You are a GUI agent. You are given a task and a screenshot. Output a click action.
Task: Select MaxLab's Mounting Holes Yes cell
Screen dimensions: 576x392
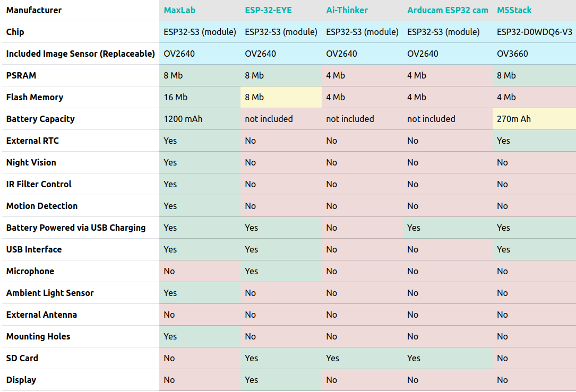[200, 337]
